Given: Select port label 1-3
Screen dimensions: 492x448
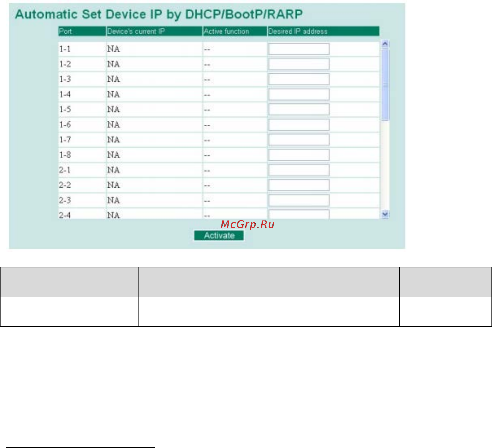Looking at the screenshot, I should click(65, 79).
